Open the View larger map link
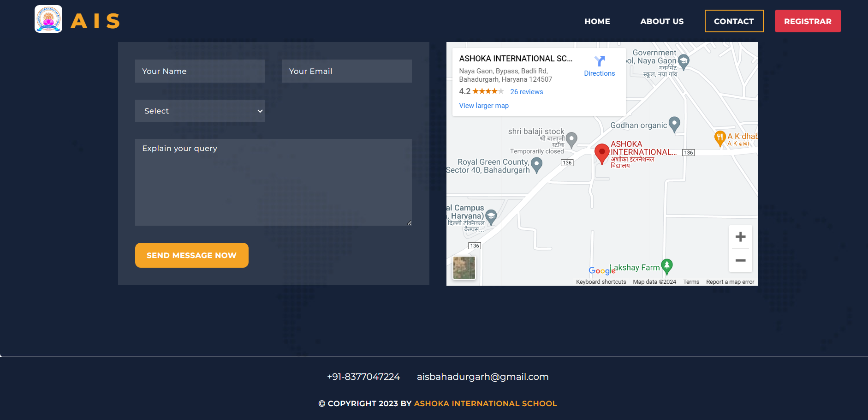The width and height of the screenshot is (868, 420). pyautogui.click(x=484, y=106)
